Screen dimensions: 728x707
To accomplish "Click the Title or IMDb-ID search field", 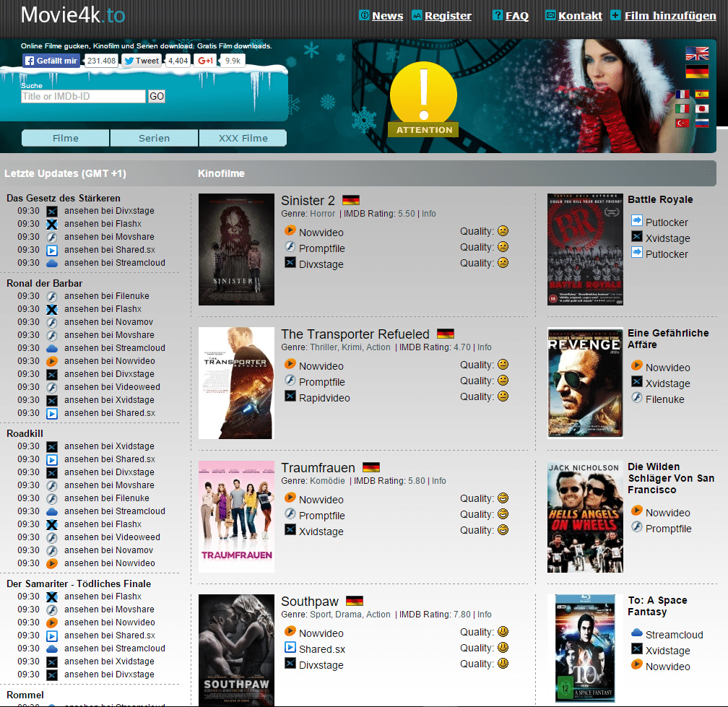I will tap(84, 97).
